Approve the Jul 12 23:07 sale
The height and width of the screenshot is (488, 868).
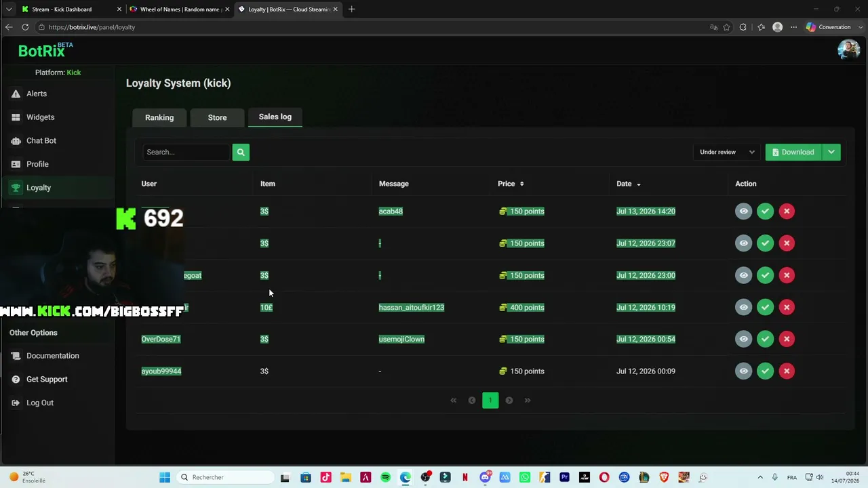tap(765, 243)
